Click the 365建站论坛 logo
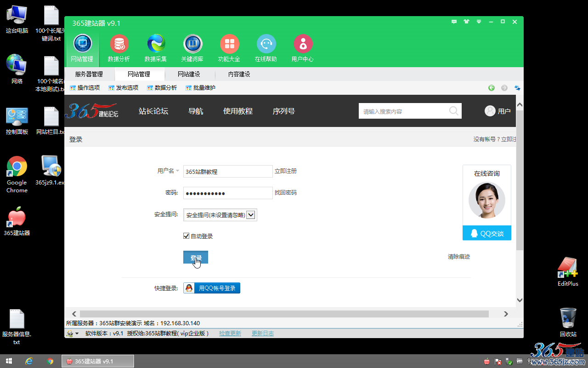 [x=92, y=111]
